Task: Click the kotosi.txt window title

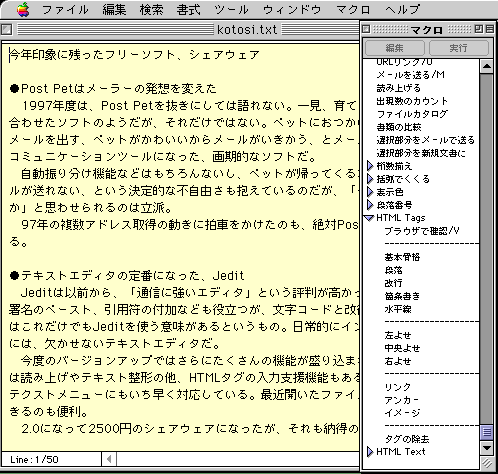Action: click(247, 29)
